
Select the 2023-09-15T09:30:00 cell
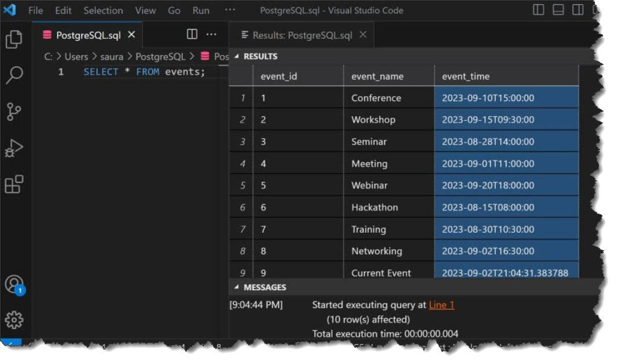(x=507, y=119)
